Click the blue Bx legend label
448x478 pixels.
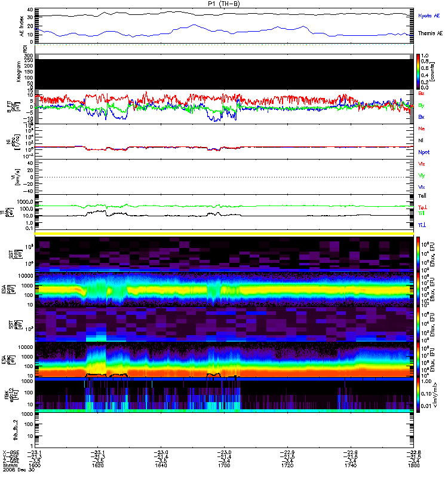[421, 117]
